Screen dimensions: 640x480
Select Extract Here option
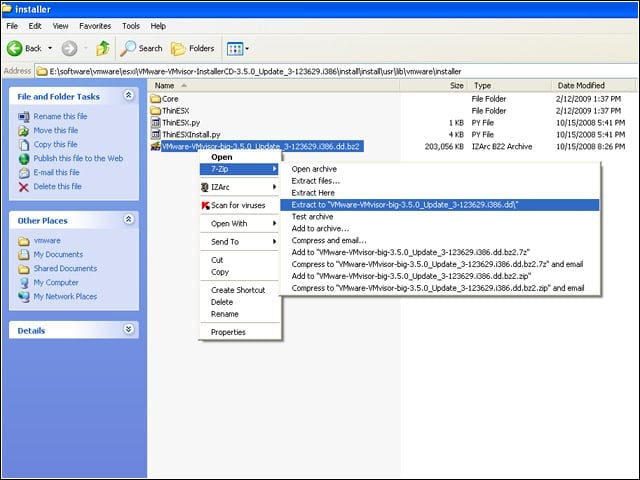point(440,193)
